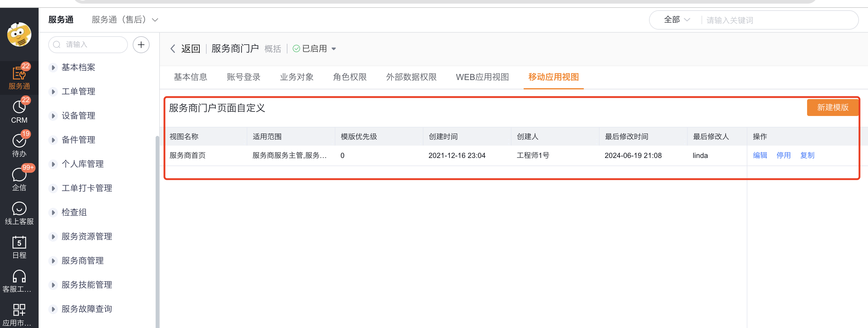The image size is (868, 328).
Task: Click 编辑 link for 服务商首页
Action: point(760,155)
